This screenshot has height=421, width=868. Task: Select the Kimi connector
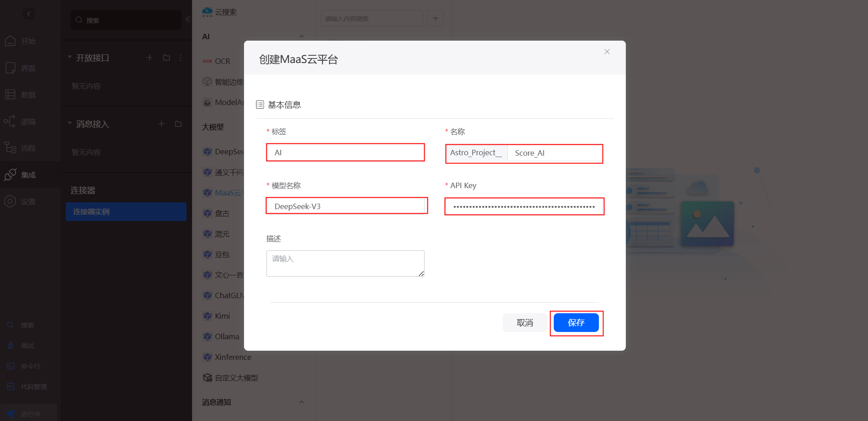217,316
